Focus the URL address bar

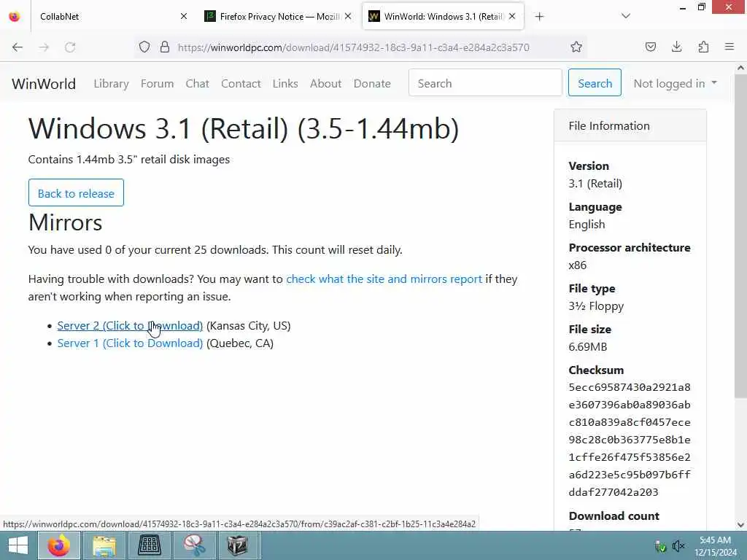click(353, 47)
